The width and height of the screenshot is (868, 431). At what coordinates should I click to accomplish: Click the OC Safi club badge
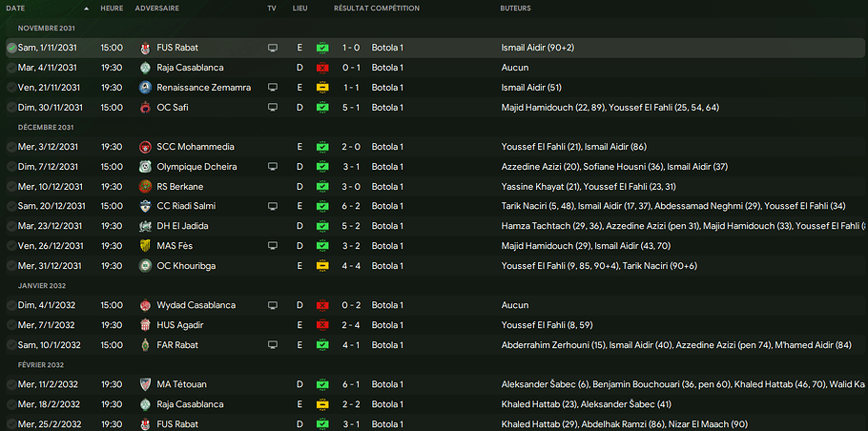pos(145,107)
